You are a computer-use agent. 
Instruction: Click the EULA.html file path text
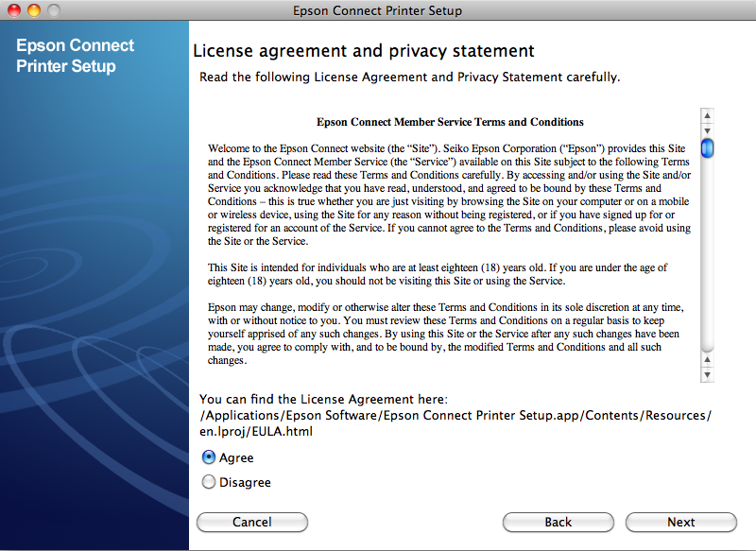point(255,431)
